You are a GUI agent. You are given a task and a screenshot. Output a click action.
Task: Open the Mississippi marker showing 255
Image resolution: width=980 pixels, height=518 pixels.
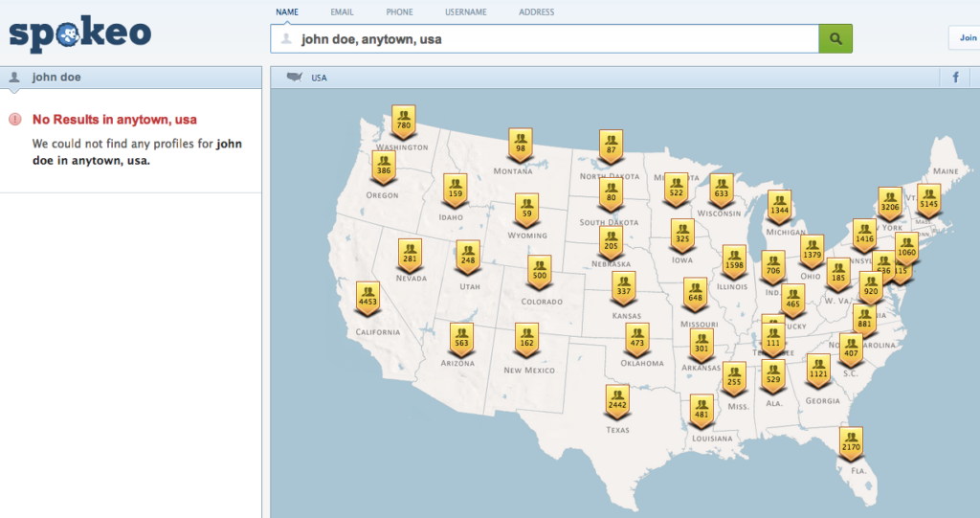734,379
